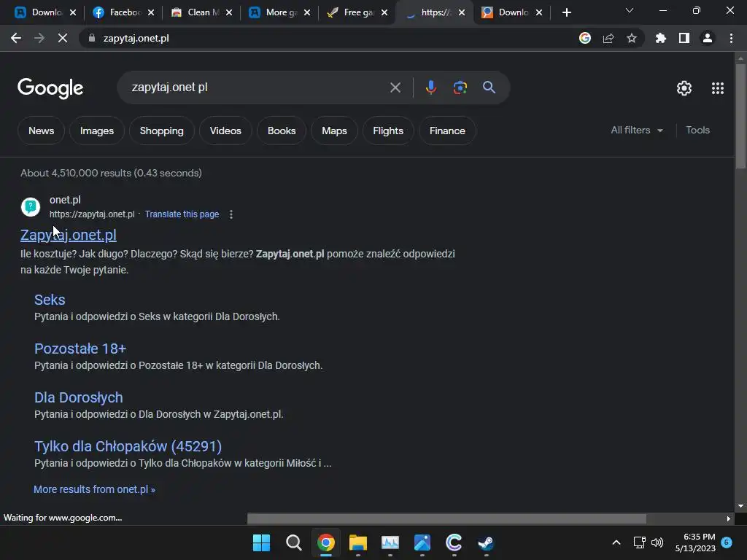The height and width of the screenshot is (560, 747).
Task: Open File Explorer from taskbar
Action: point(357,542)
